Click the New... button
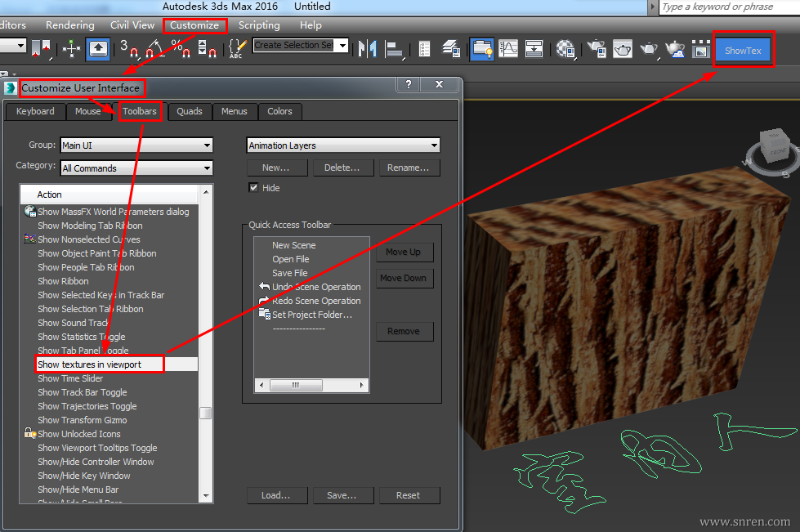The image size is (800, 532). pos(276,168)
